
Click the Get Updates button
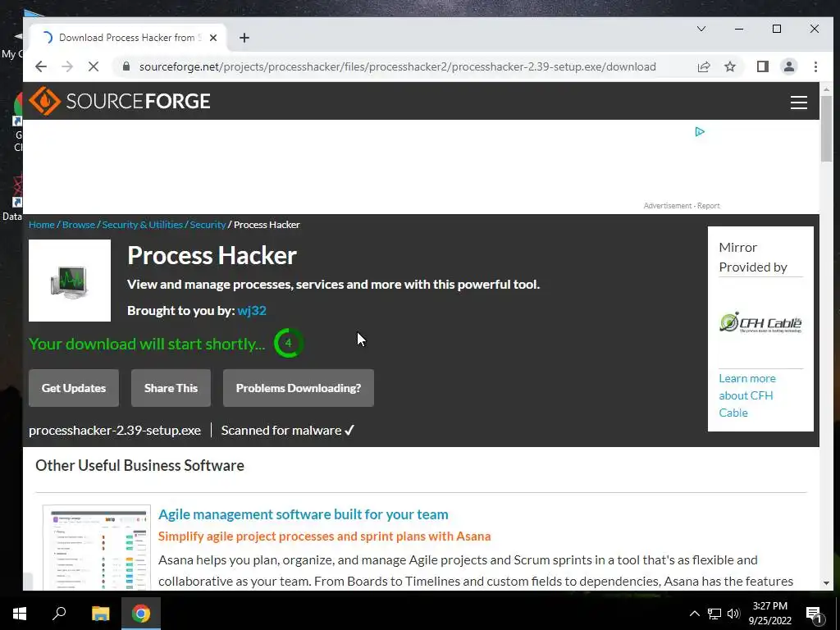pos(74,388)
